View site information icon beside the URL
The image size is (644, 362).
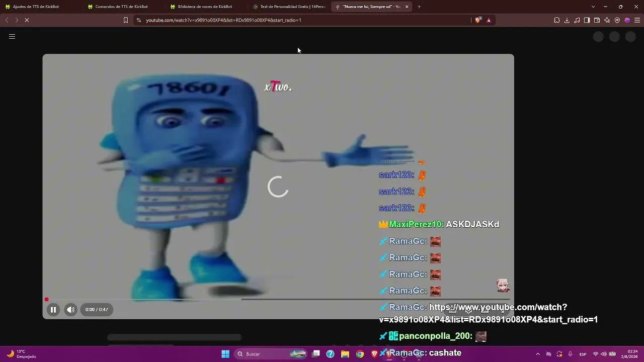point(139,20)
